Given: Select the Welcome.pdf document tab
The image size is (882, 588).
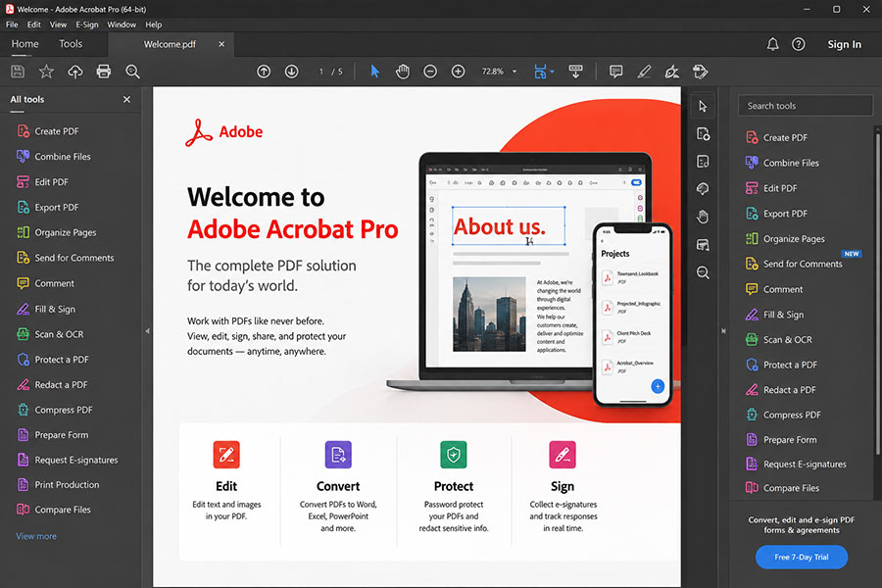Looking at the screenshot, I should [x=170, y=44].
